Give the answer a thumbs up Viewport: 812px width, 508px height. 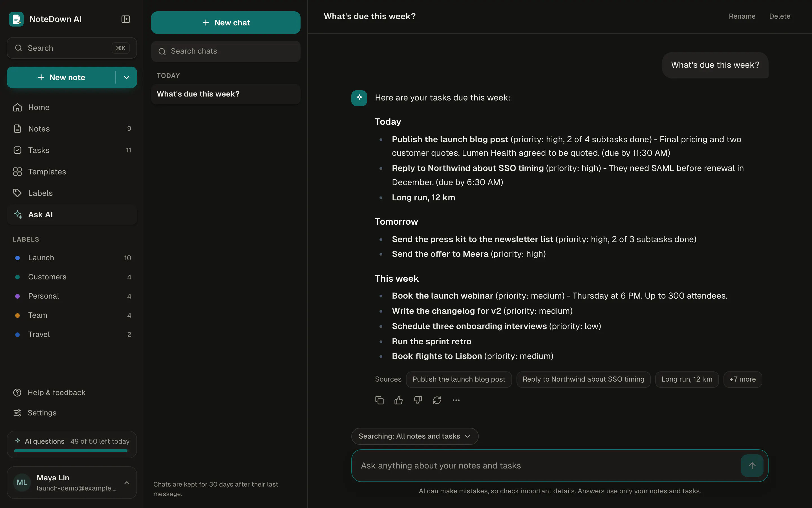(x=398, y=400)
